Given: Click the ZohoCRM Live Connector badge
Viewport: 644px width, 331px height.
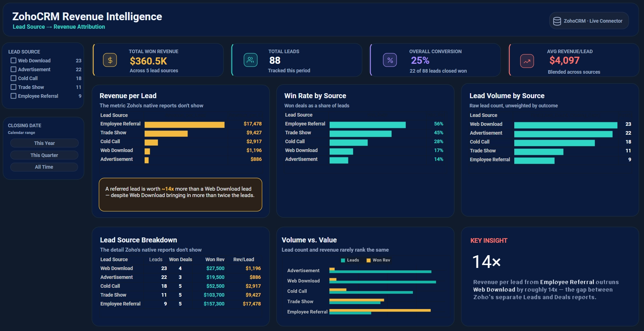Looking at the screenshot, I should (589, 21).
